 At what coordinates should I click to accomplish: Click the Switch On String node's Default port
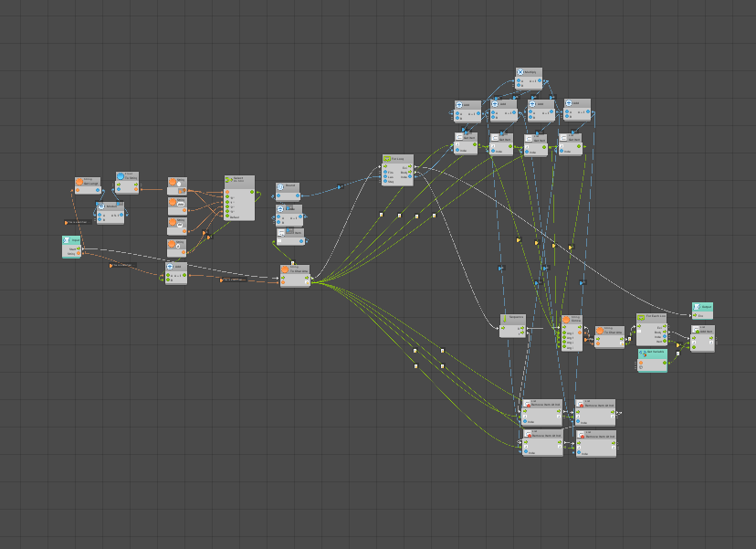click(227, 217)
